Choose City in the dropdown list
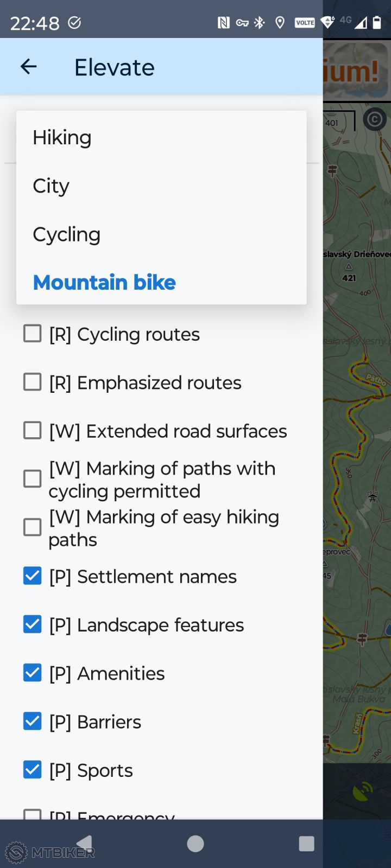 51,186
